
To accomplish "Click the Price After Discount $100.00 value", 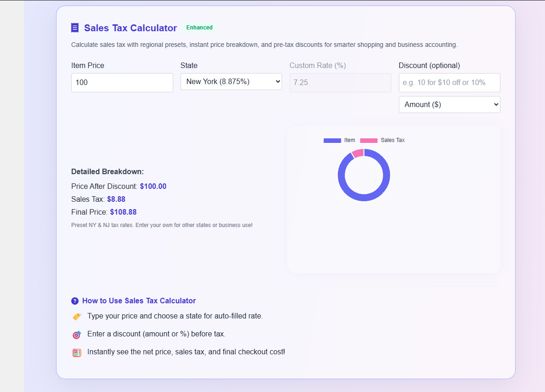I will 153,187.
